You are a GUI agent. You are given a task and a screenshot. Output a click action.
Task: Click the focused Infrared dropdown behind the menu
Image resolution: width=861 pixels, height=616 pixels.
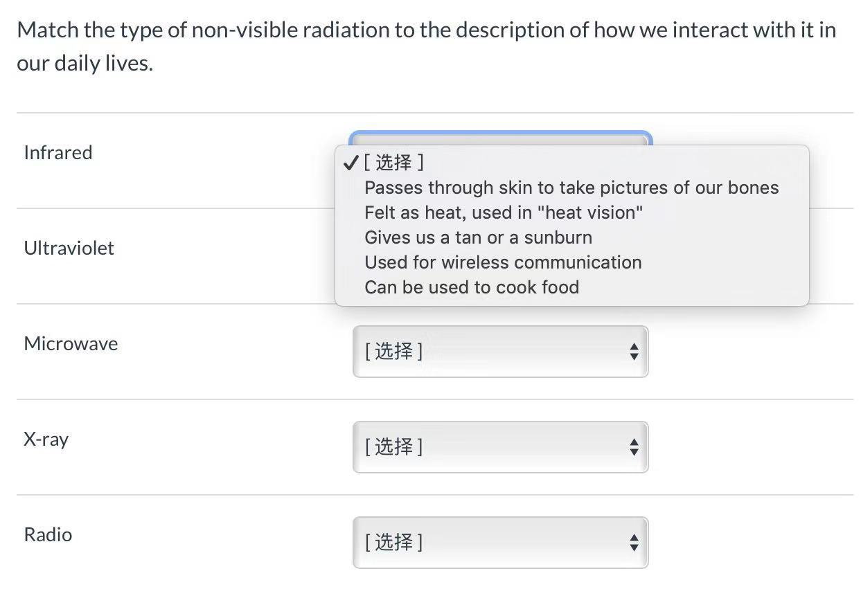(x=499, y=138)
